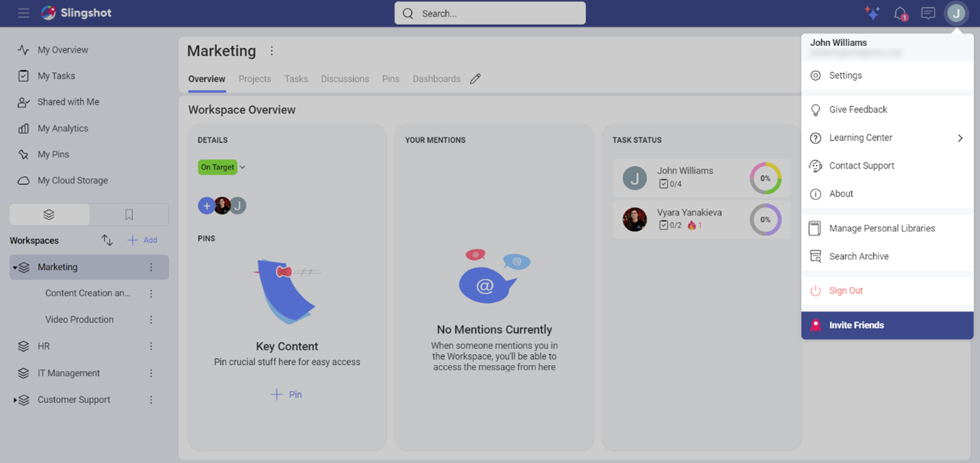
Task: Open HR workspace options menu
Action: pos(151,346)
